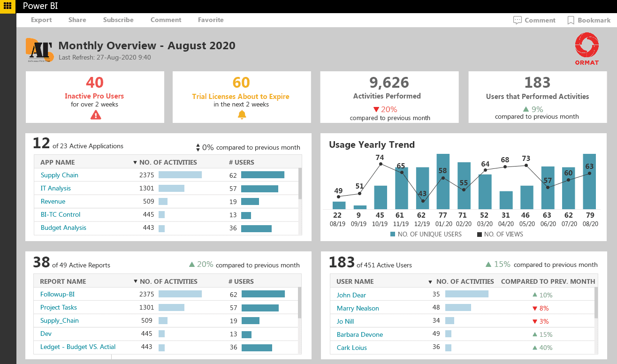Click No. of Unique Users legend swatch
Image resolution: width=617 pixels, height=364 pixels.
pyautogui.click(x=392, y=235)
